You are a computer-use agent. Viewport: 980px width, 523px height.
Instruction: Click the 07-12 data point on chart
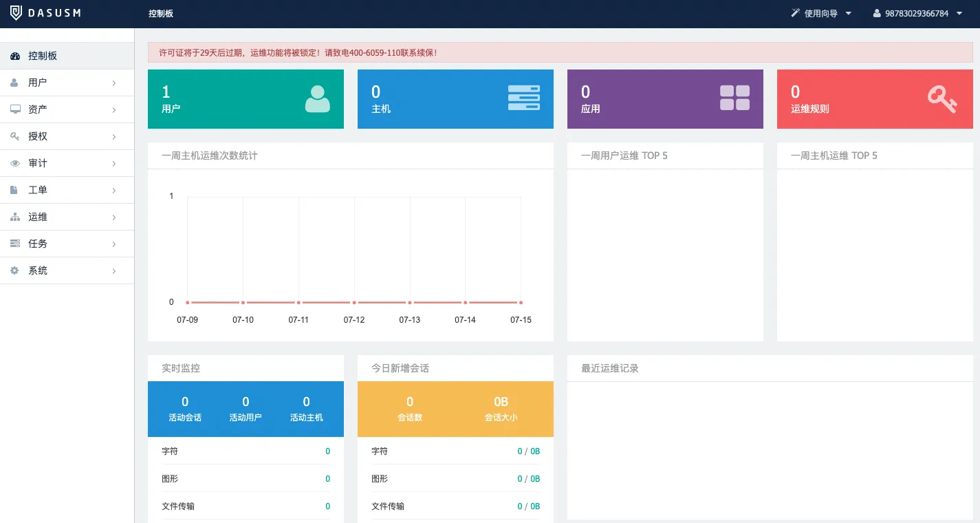[354, 302]
